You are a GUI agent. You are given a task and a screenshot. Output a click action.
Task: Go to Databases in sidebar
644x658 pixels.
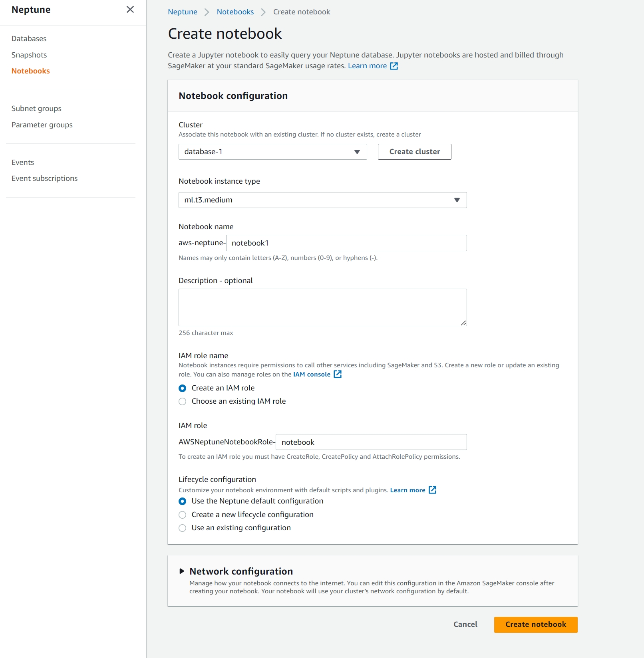29,39
